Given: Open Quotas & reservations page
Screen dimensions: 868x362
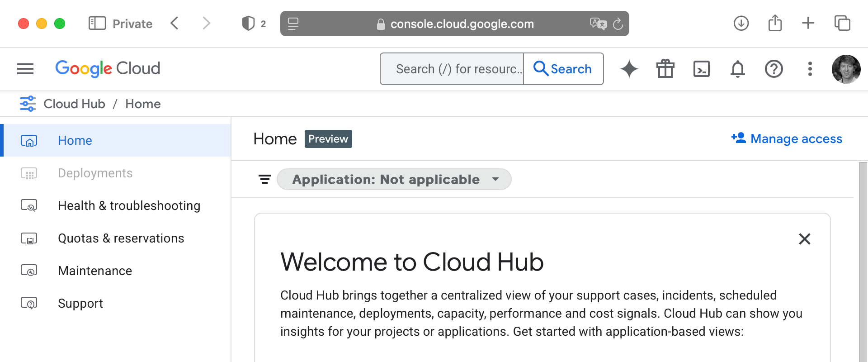Looking at the screenshot, I should (x=121, y=238).
